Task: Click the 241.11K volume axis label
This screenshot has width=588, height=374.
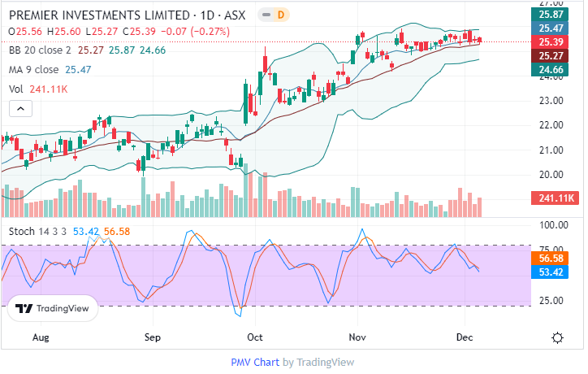Action: (x=551, y=198)
